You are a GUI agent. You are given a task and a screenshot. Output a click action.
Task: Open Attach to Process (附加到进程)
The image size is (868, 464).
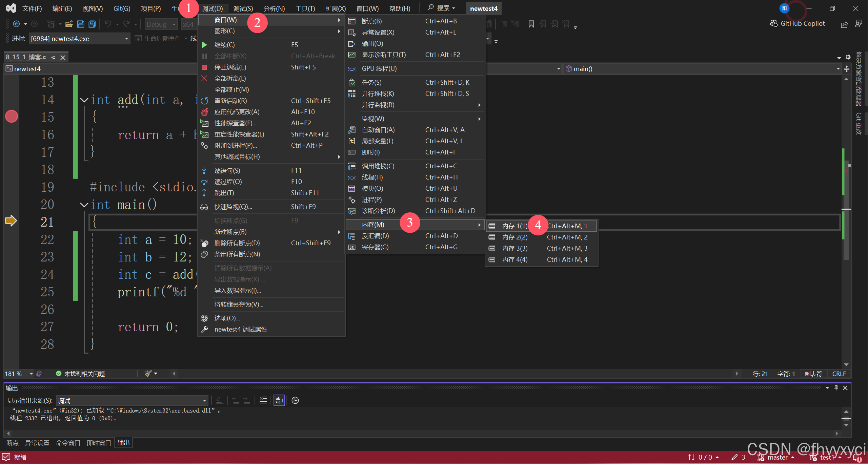point(271,145)
